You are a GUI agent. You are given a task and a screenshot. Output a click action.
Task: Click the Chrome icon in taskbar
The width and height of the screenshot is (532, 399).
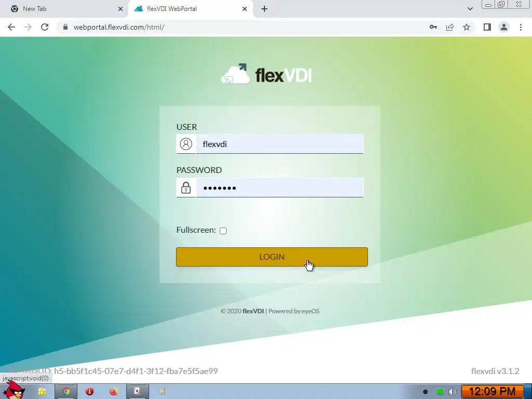click(x=66, y=392)
